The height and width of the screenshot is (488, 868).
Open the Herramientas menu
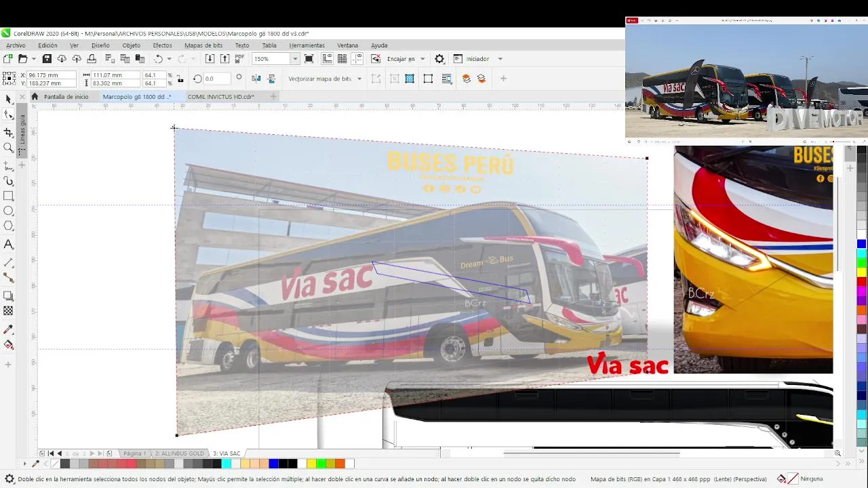[x=307, y=45]
